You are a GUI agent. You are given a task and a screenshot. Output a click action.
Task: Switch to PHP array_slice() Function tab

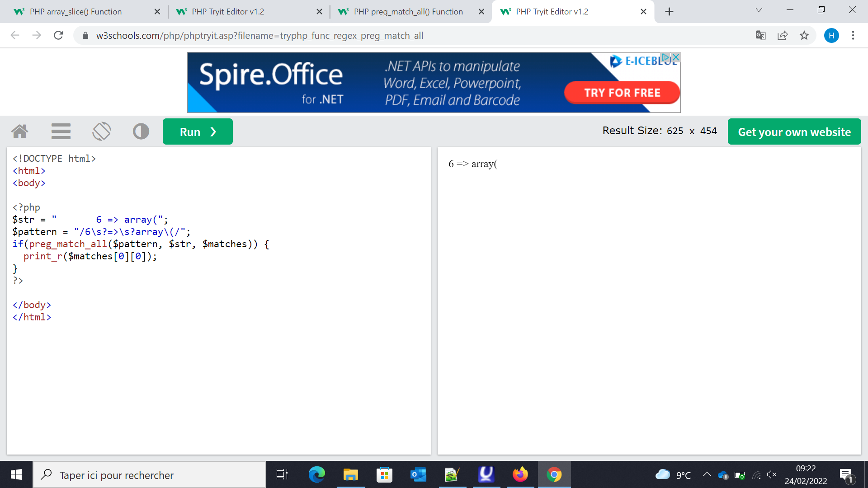tap(76, 12)
